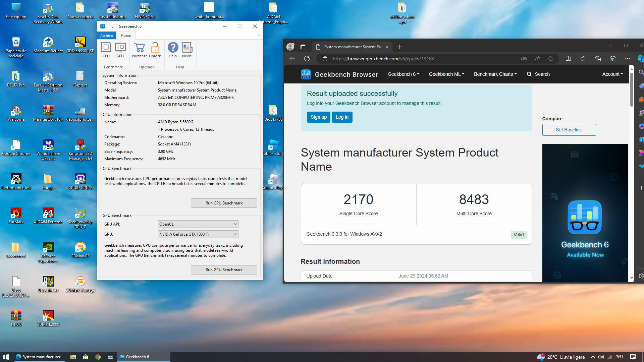Open HWiNFO64 desktop shortcut
The width and height of the screenshot is (644, 362).
pos(145,11)
